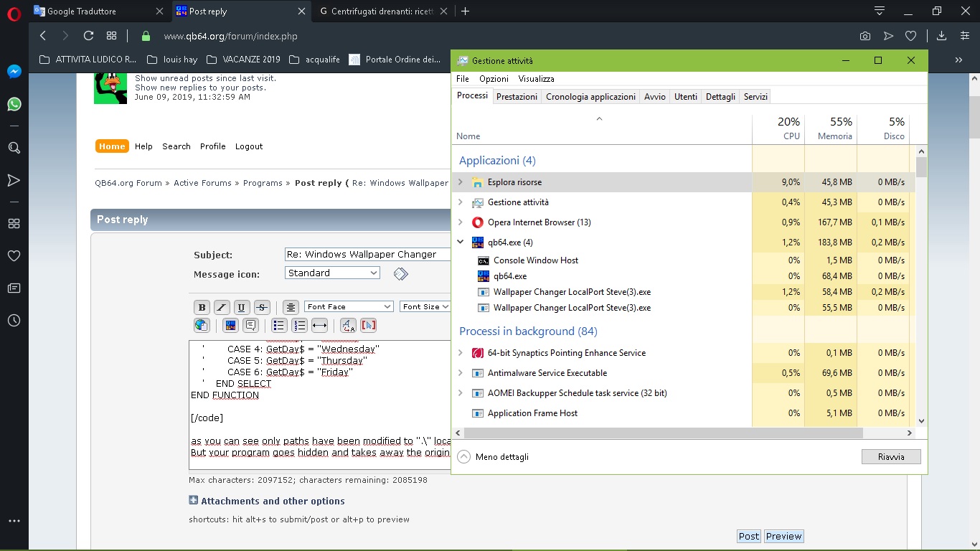Toggle BBCode source view icon
Image resolution: width=980 pixels, height=551 pixels.
point(368,326)
